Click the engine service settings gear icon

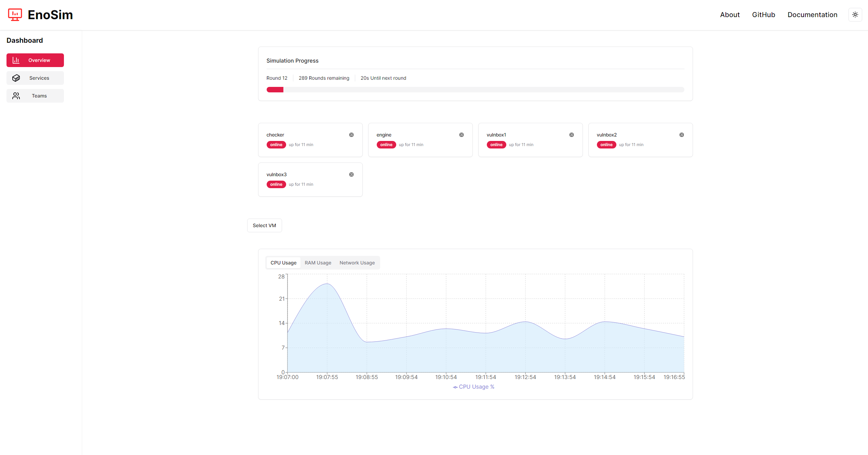[x=461, y=134]
